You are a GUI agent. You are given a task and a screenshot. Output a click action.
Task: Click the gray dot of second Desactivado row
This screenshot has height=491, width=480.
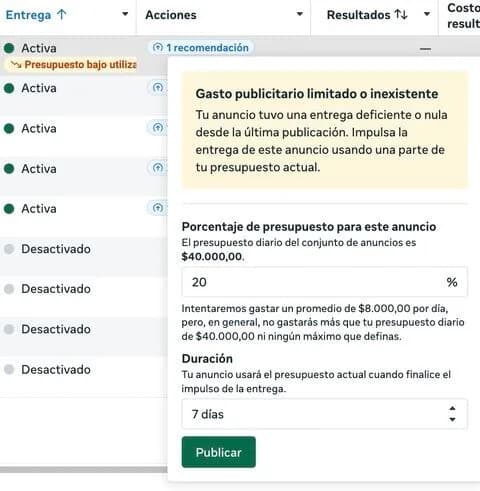pos(9,289)
